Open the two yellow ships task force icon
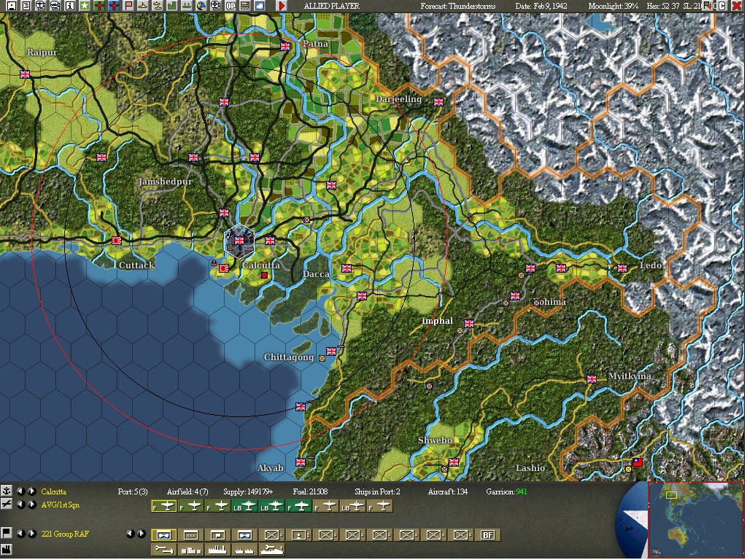This screenshot has width=747, height=560. point(158,6)
